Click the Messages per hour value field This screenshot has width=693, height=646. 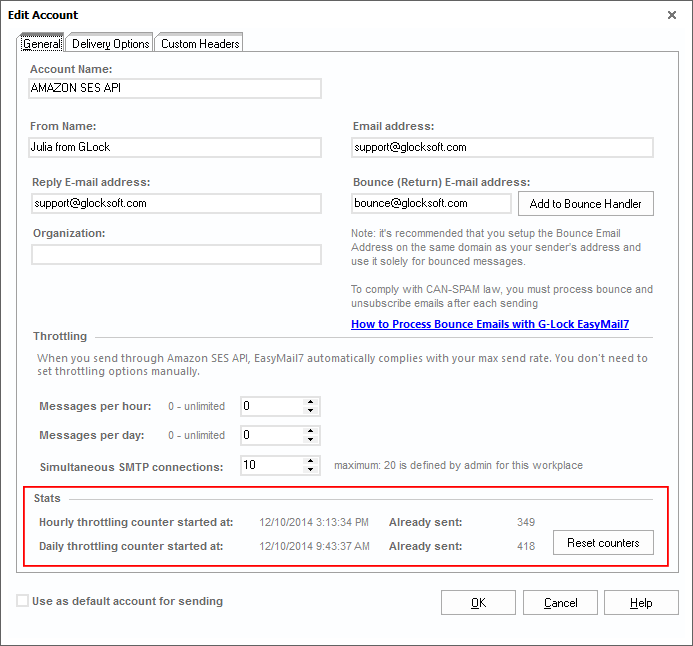[x=272, y=407]
